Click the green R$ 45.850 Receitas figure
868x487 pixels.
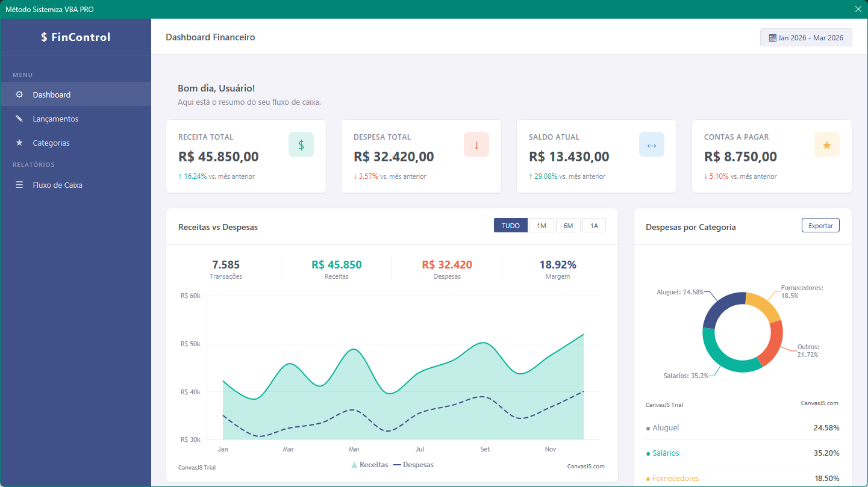tap(337, 264)
